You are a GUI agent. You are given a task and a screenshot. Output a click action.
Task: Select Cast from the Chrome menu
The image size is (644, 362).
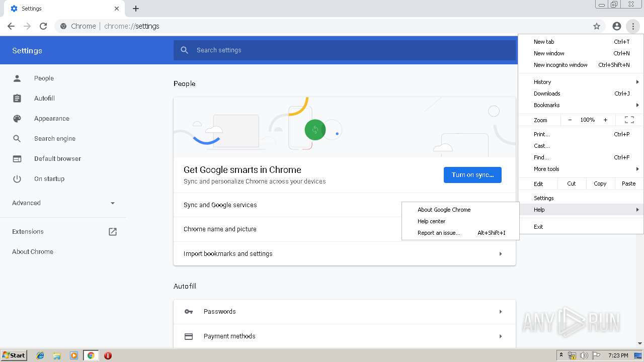pyautogui.click(x=581, y=146)
